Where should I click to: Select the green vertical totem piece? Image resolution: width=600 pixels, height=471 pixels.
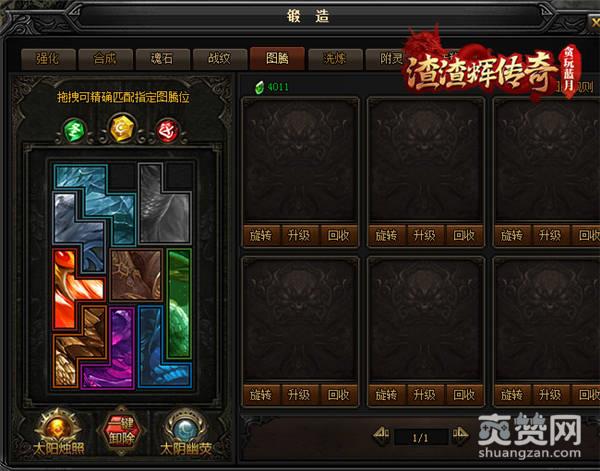(179, 303)
